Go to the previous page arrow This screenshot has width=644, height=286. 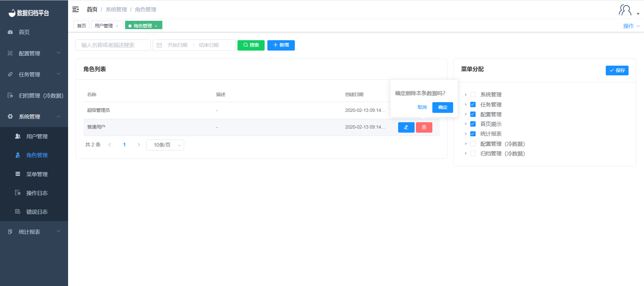[x=110, y=145]
